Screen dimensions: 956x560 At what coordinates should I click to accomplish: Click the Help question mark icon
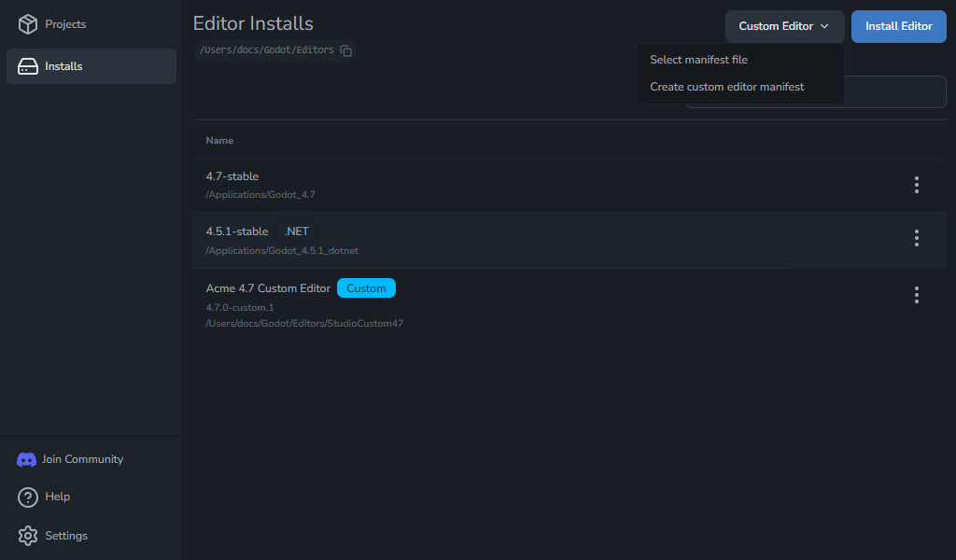tap(27, 497)
